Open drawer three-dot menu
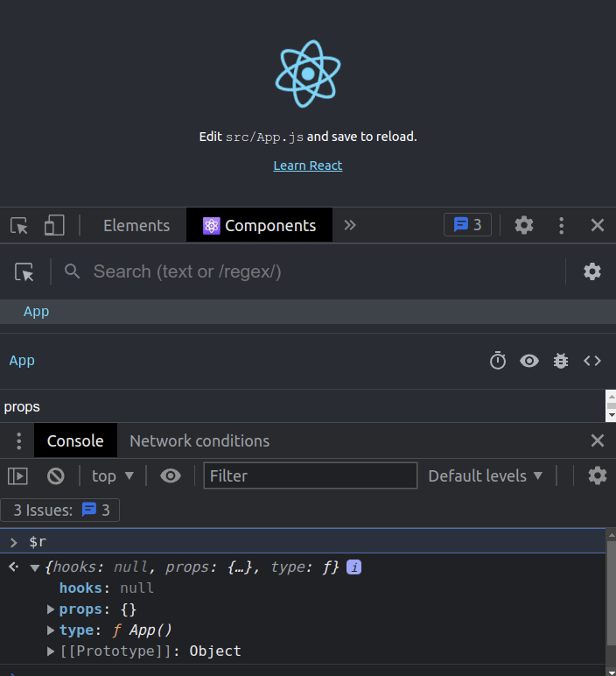This screenshot has width=616, height=676. [x=18, y=440]
